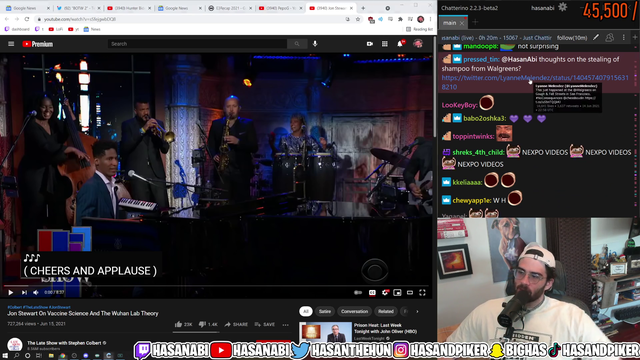Focus the YouTube search box

click(x=198, y=44)
